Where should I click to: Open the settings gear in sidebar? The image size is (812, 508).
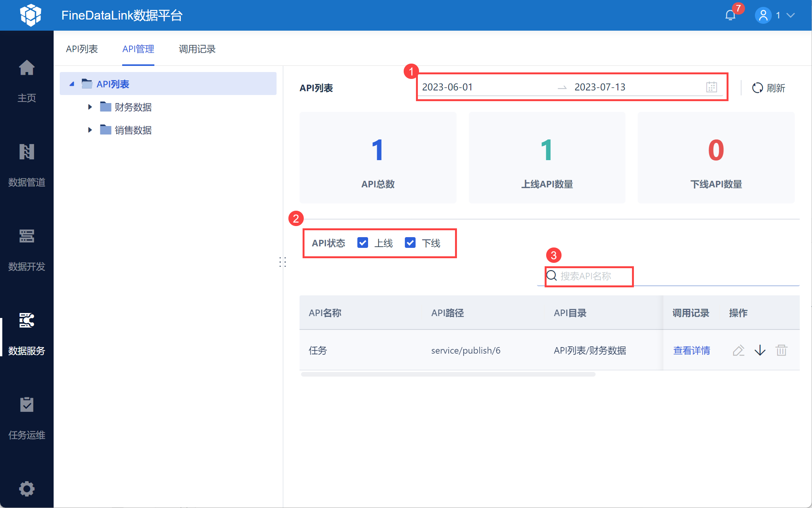(x=27, y=489)
